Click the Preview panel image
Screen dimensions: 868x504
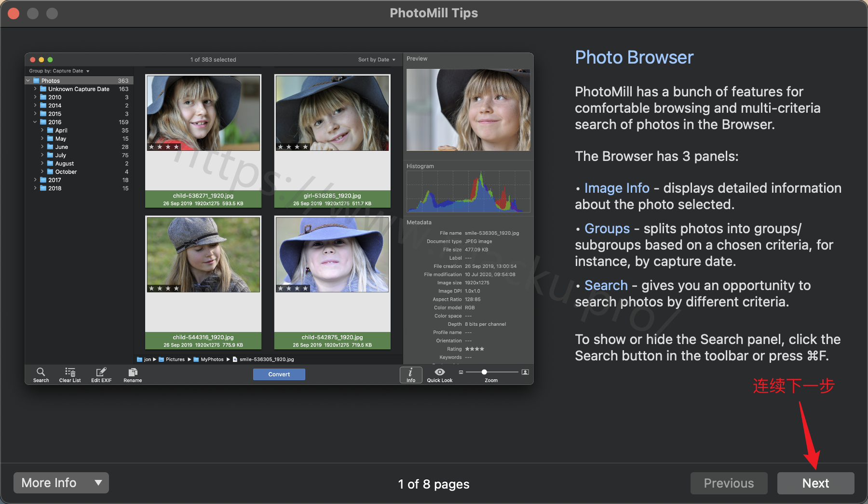coord(468,110)
